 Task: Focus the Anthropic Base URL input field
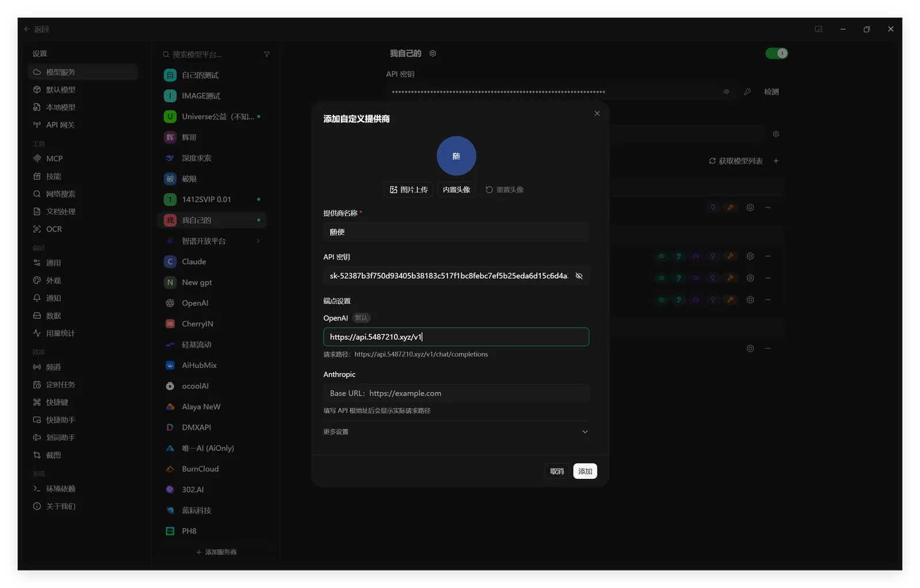click(x=456, y=393)
